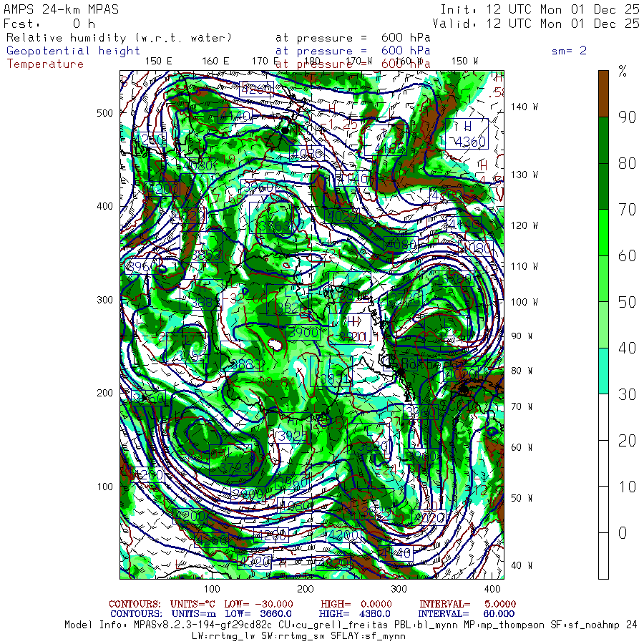Click the blue 'LOW= 3660.0' text
The height and width of the screenshot is (644, 644).
tap(258, 614)
